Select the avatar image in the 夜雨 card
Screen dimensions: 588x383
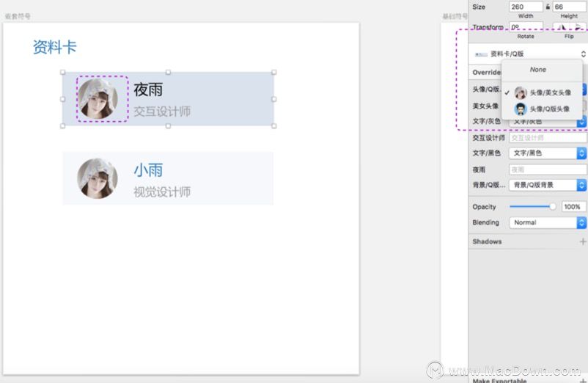click(98, 98)
